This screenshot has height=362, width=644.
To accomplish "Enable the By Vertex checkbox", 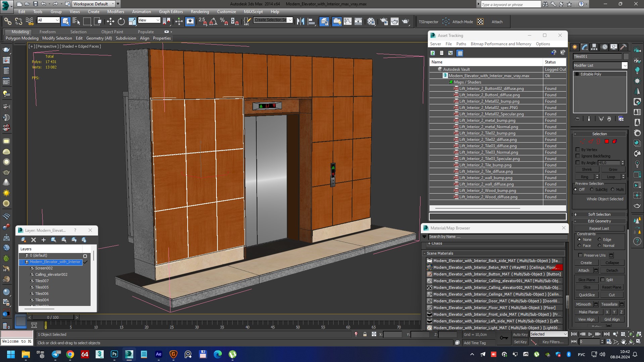I will click(578, 150).
